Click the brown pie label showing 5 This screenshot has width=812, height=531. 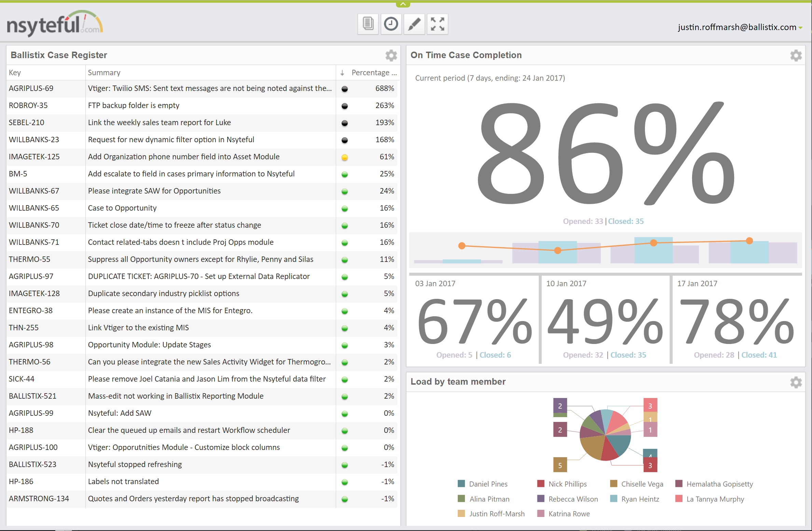(560, 465)
